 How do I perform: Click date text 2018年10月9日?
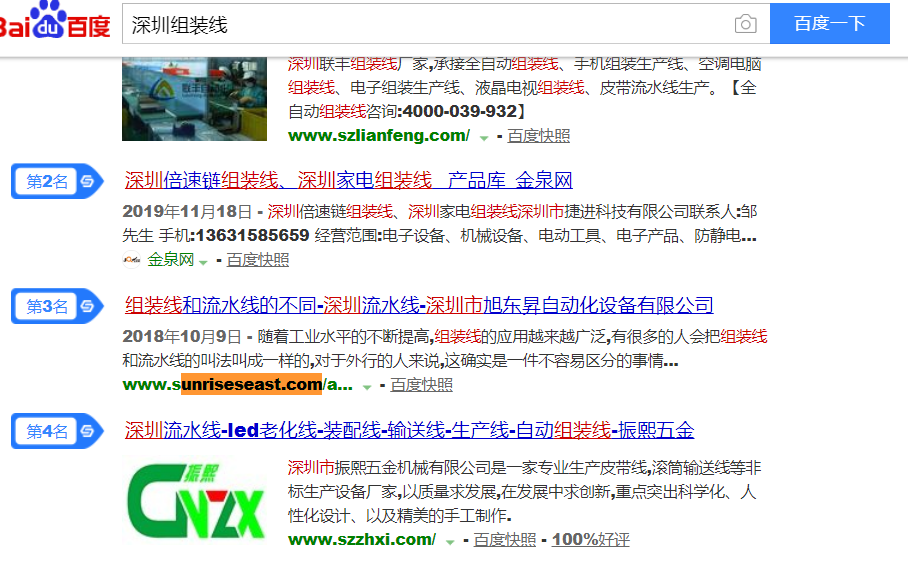tap(181, 336)
